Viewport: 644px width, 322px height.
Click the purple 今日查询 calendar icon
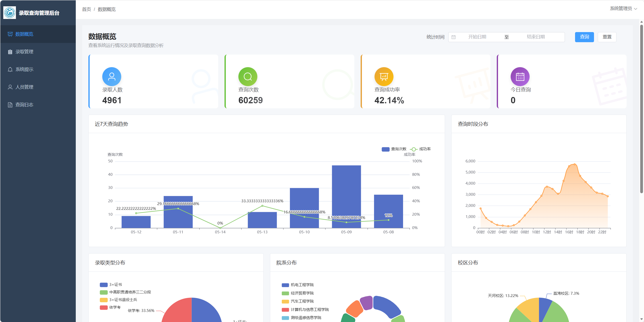[x=520, y=77]
